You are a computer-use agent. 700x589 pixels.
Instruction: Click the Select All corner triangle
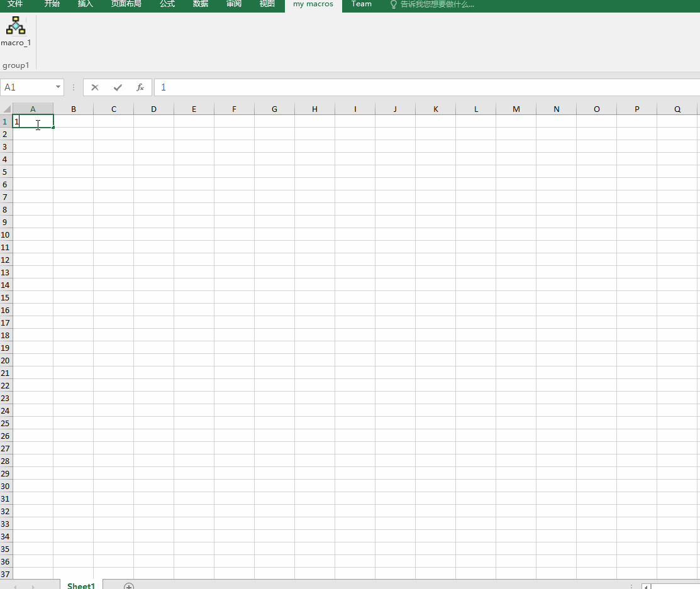(6, 109)
